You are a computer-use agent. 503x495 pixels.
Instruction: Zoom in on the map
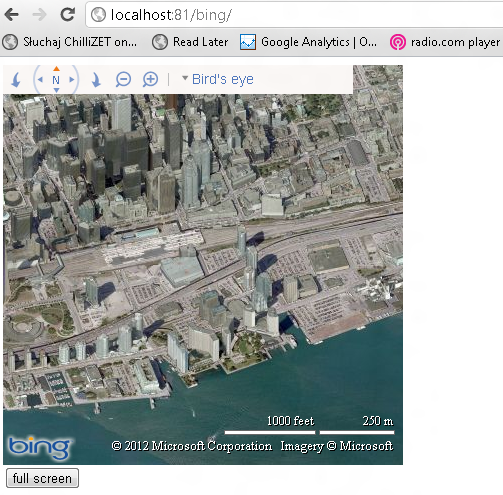coord(150,80)
